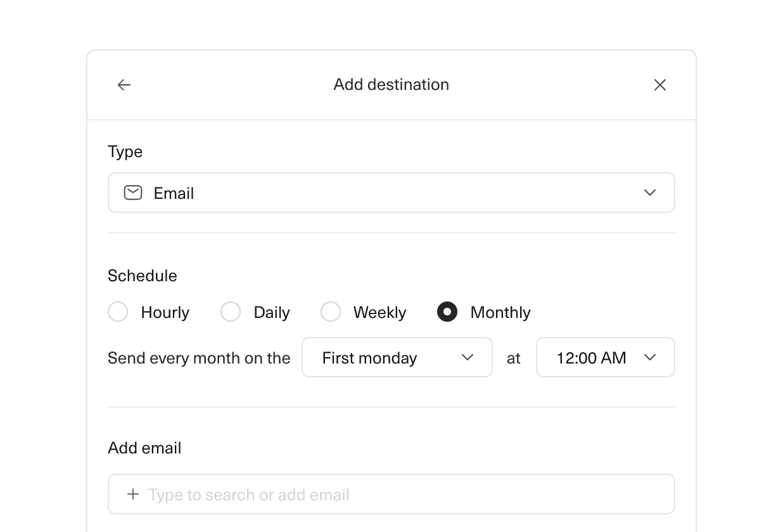Change destination type from Email
The width and height of the screenshot is (783, 532).
point(392,193)
